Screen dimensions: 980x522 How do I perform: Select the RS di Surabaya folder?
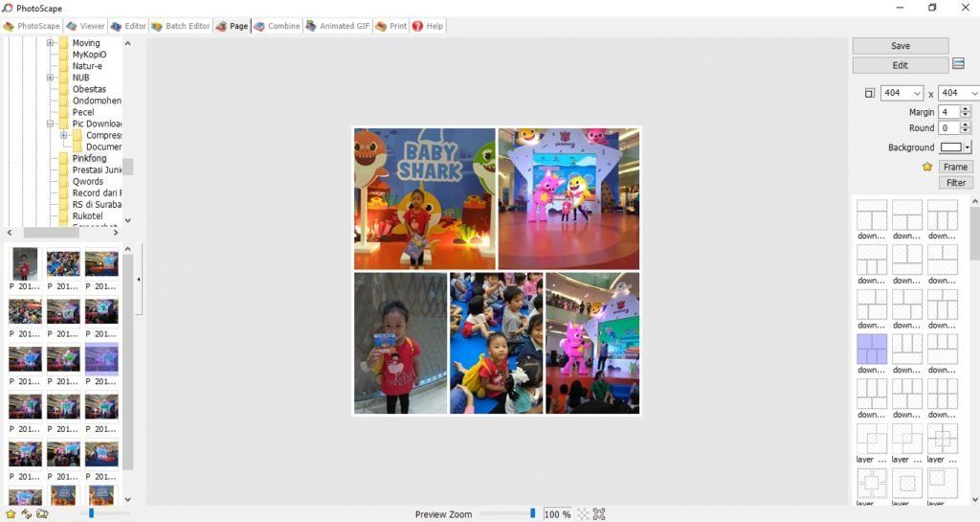pyautogui.click(x=97, y=204)
